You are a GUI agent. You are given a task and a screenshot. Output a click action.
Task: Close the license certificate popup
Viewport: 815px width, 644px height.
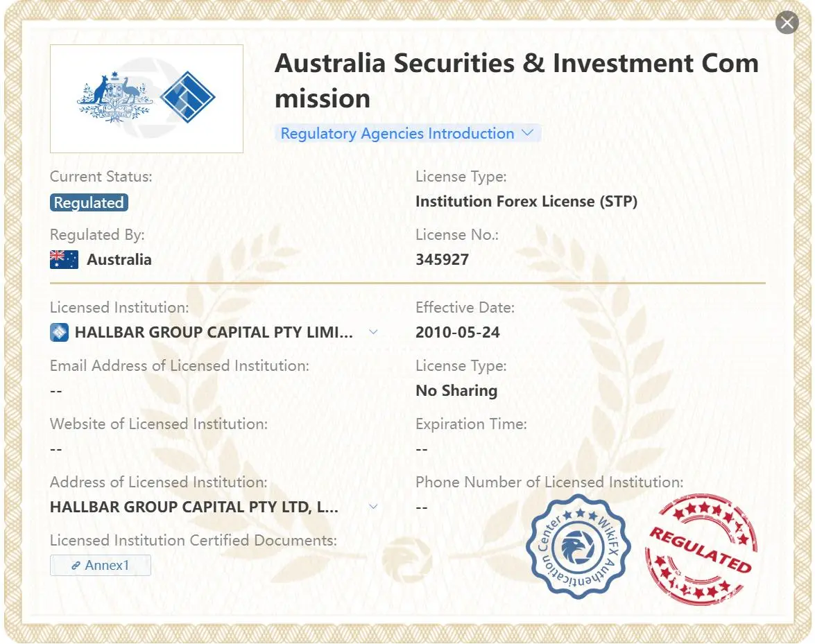(x=787, y=22)
